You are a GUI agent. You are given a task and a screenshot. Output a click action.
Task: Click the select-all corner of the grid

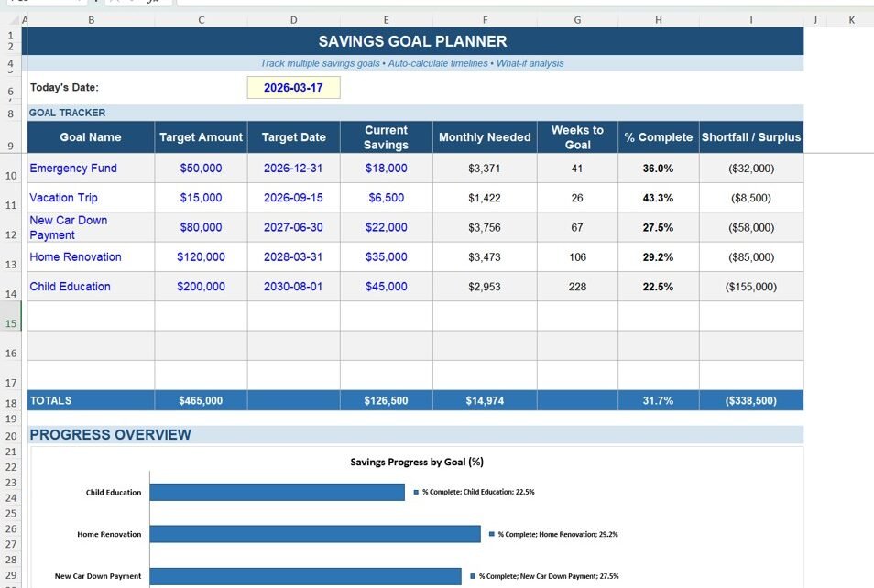coord(11,19)
